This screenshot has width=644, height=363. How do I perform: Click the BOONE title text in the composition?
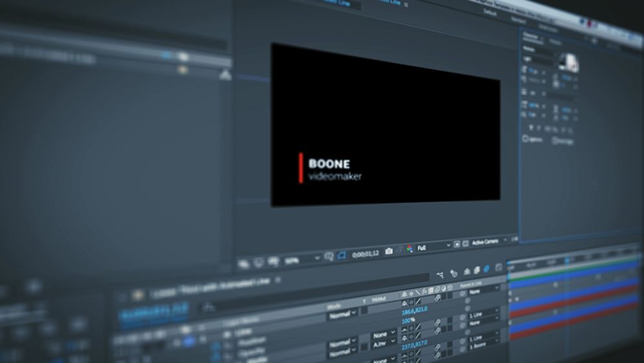pyautogui.click(x=329, y=164)
